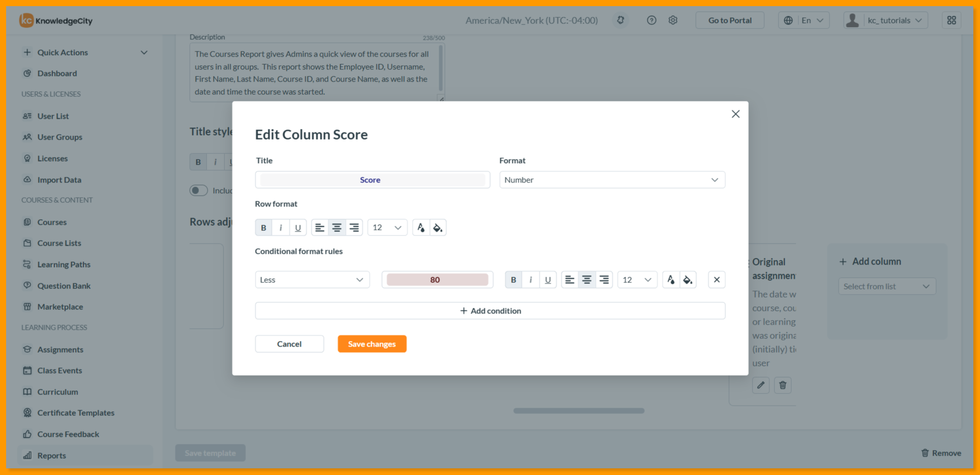Remove the Less 80 condition

coord(717,280)
